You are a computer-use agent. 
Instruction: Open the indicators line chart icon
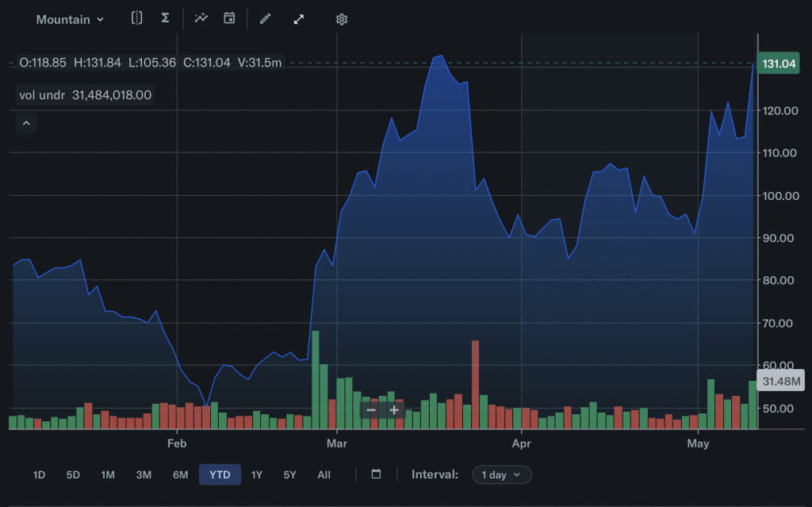pos(201,19)
